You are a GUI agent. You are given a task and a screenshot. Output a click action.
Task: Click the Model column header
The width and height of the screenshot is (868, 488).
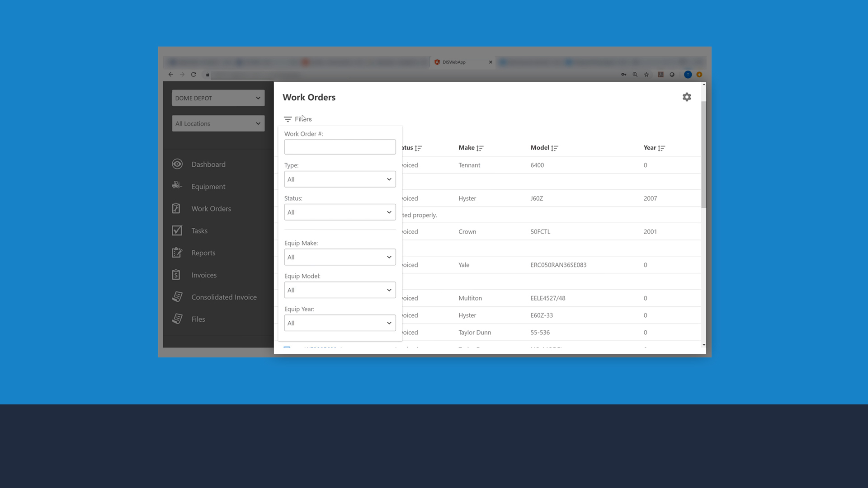(x=540, y=148)
